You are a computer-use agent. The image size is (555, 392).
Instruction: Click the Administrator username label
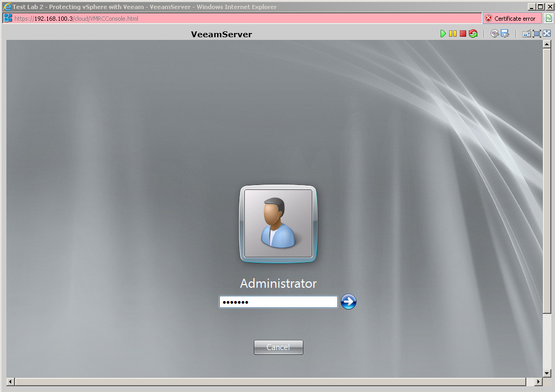point(278,283)
